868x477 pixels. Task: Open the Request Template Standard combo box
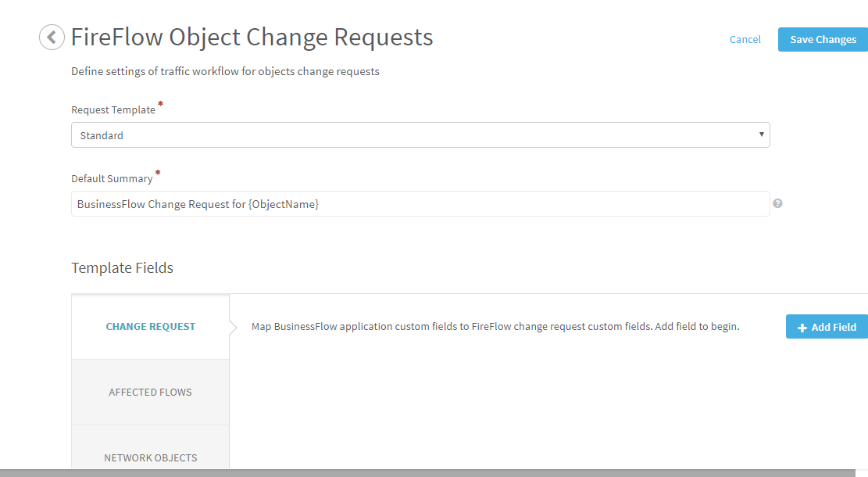[x=420, y=135]
